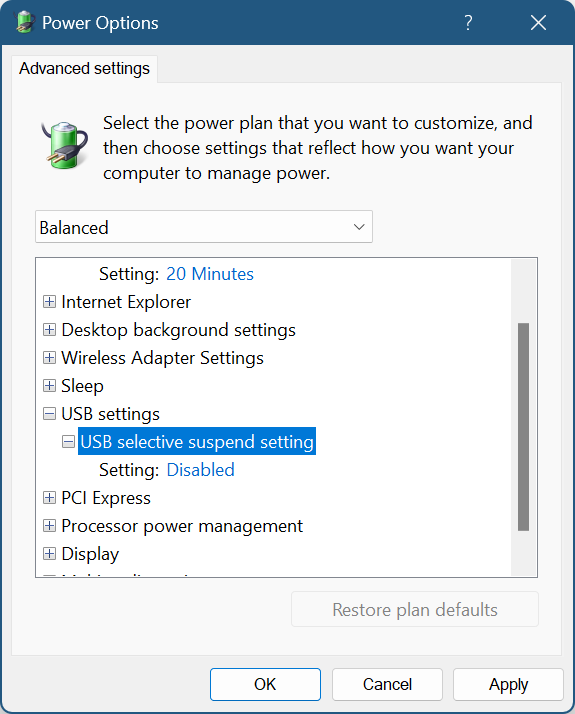
Task: Expand Wireless Adapter Settings node
Action: point(49,357)
